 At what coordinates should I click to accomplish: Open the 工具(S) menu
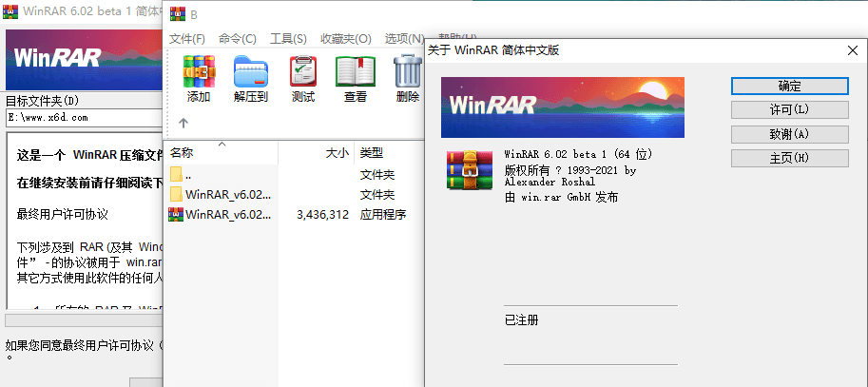[x=288, y=39]
